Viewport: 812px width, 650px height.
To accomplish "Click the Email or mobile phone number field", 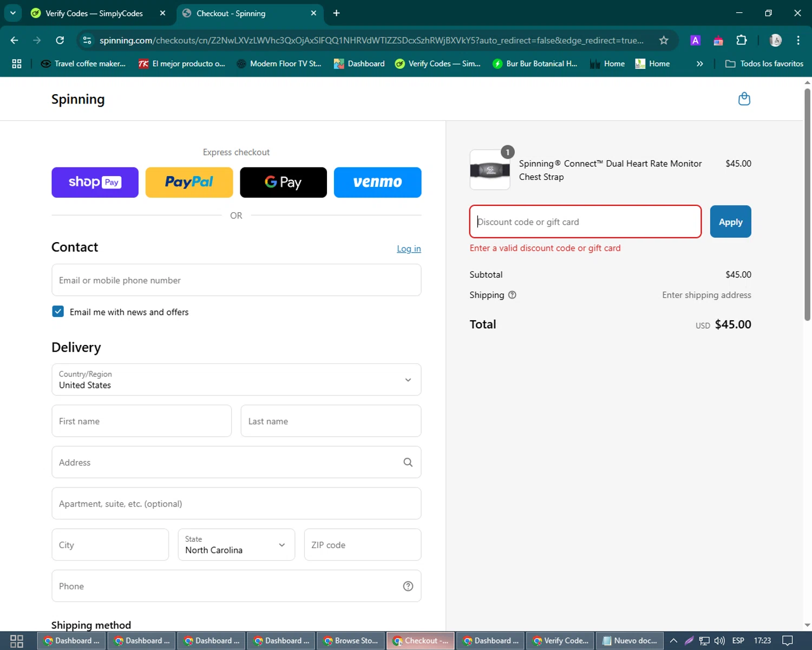I will [237, 280].
